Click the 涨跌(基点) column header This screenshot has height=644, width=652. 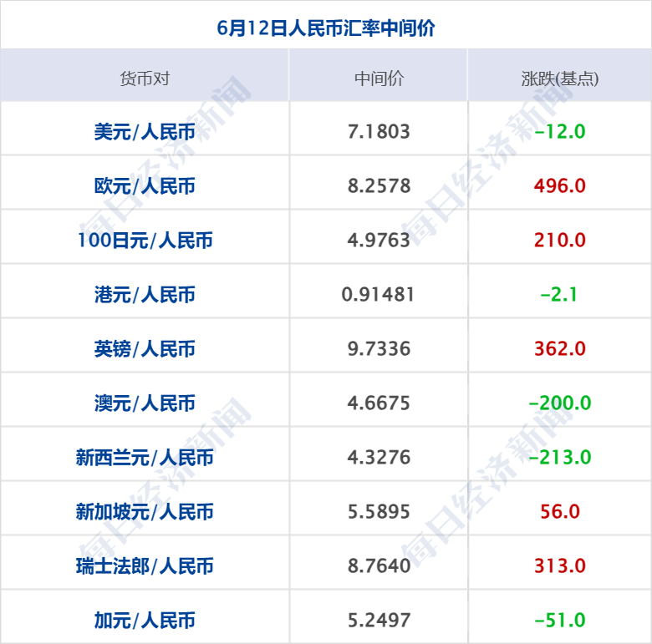click(560, 79)
